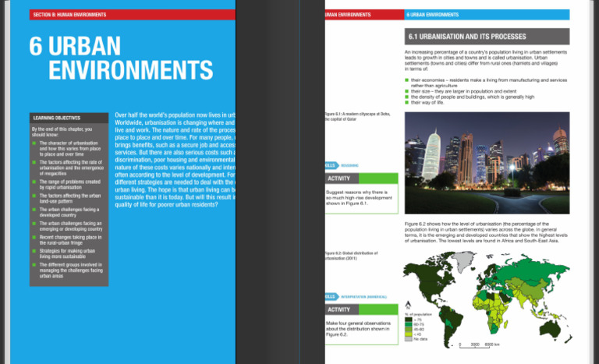599x364 pixels.
Task: Select the 'Suggest reasons why' activity text
Action: tap(359, 198)
